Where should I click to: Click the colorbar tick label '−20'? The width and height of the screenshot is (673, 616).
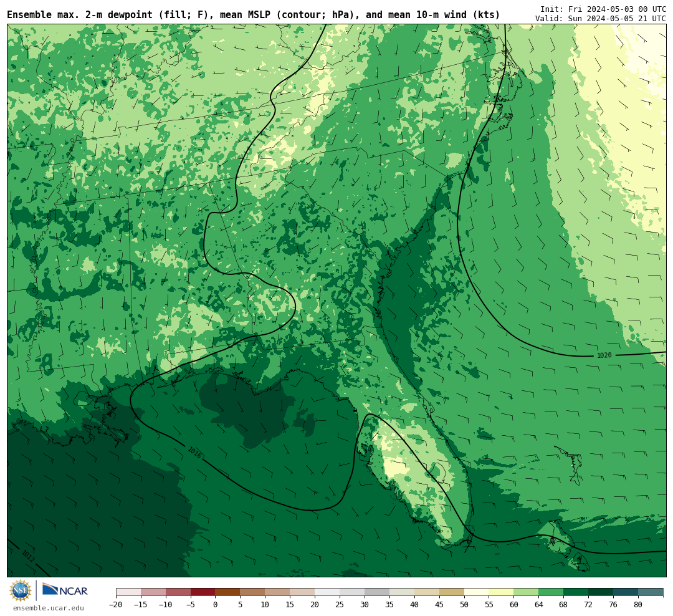[x=116, y=605]
